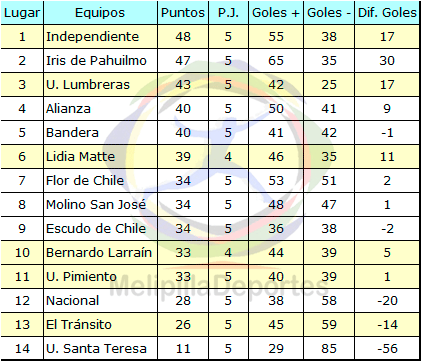Select the Alianza team name
421x361 pixels.
[x=68, y=108]
